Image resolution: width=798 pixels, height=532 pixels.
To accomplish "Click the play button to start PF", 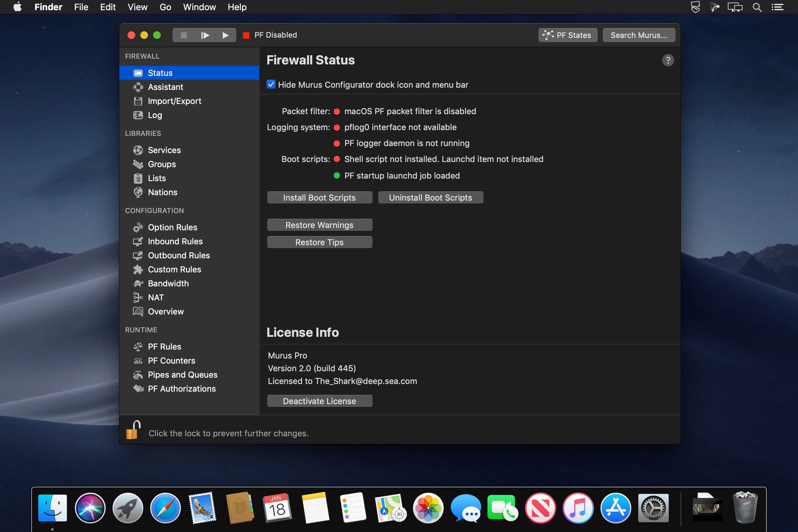I will pyautogui.click(x=225, y=35).
